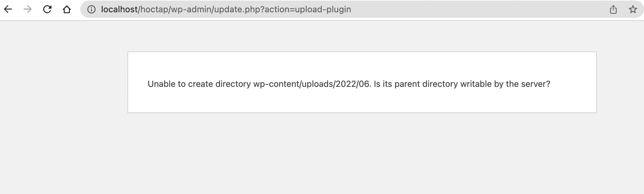Screen dimensions: 644x194
Task: Open the browser home page
Action: pos(66,10)
